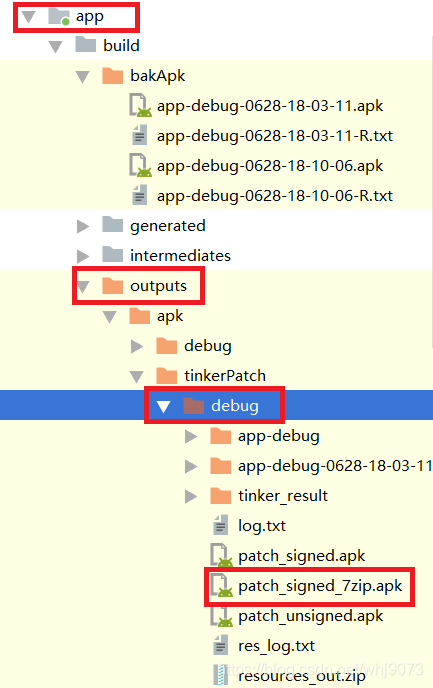Select the intermediates folder label
Image resolution: width=433 pixels, height=688 pixels.
click(x=180, y=255)
